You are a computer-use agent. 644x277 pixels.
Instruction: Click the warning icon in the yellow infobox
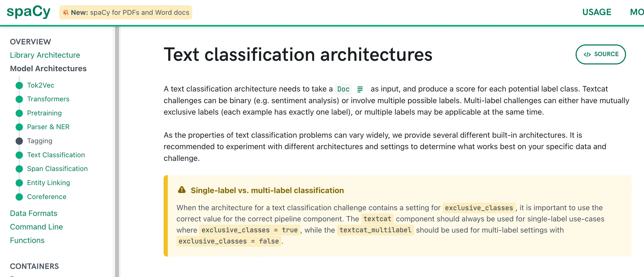[182, 190]
